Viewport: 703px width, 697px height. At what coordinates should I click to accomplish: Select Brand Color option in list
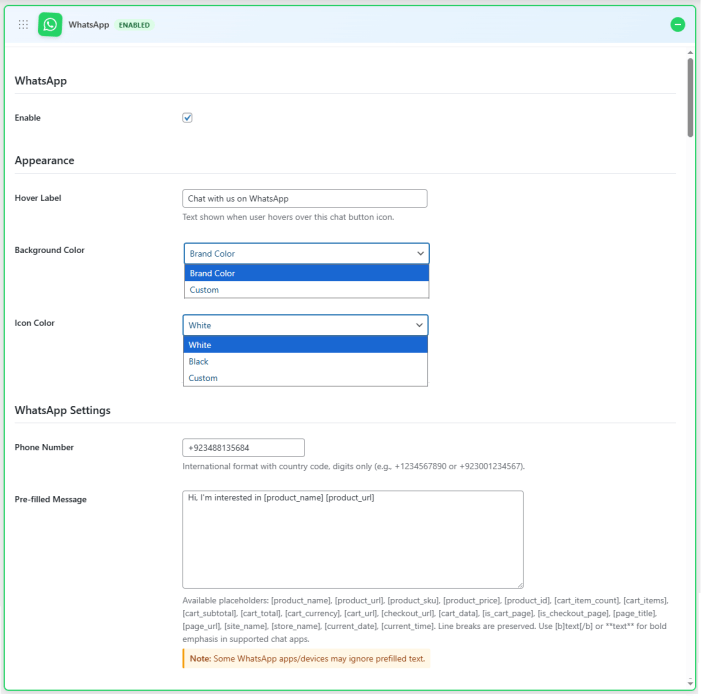point(307,274)
